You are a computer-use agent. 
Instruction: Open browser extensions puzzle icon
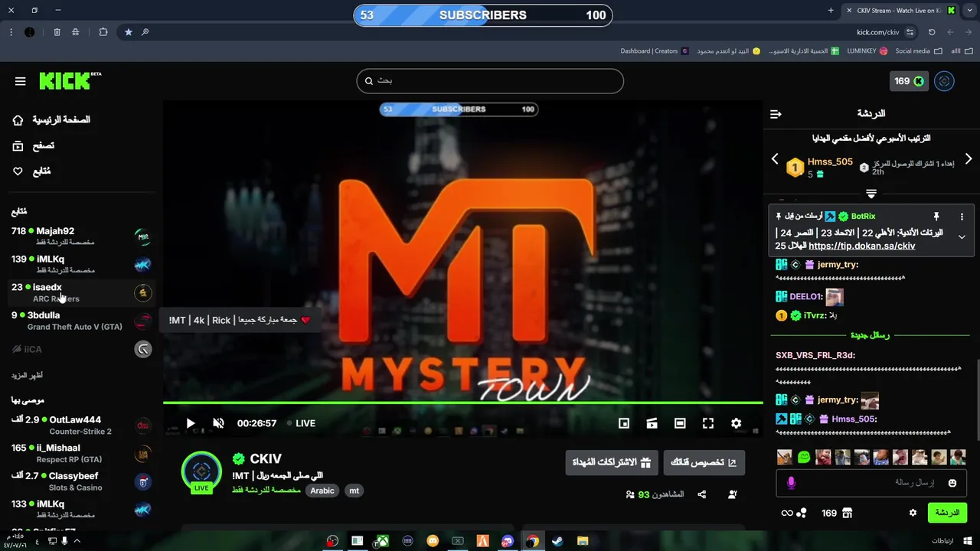(x=103, y=32)
